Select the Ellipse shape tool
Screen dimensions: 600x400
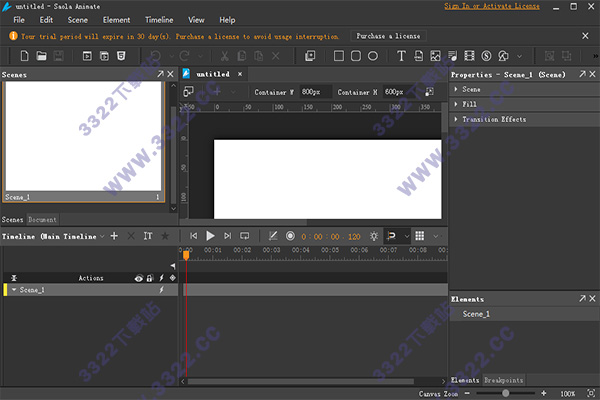point(373,56)
